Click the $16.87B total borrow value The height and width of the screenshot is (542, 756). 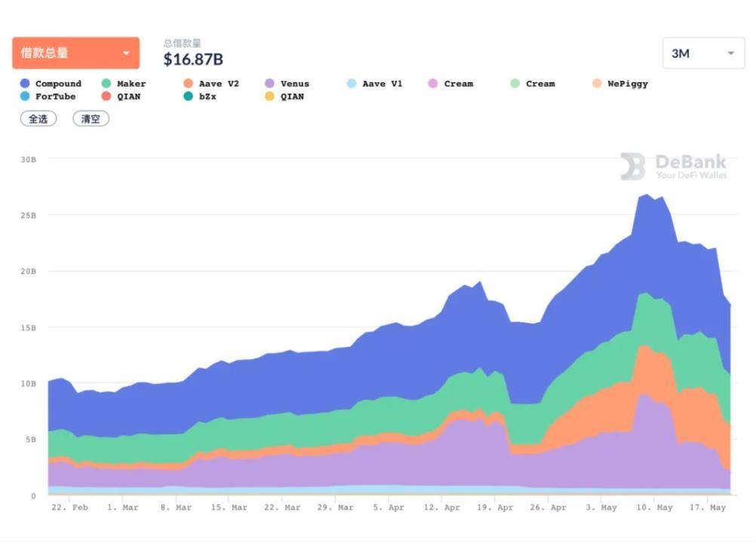coord(193,59)
